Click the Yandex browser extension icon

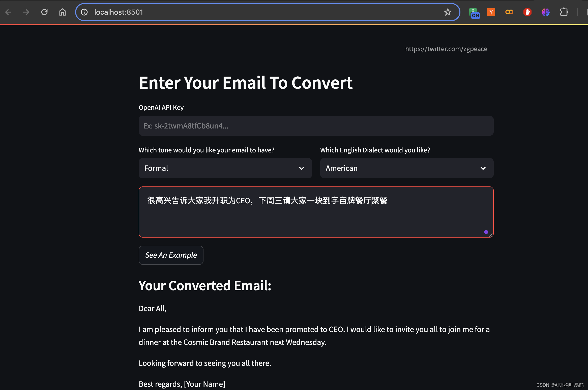pyautogui.click(x=491, y=12)
